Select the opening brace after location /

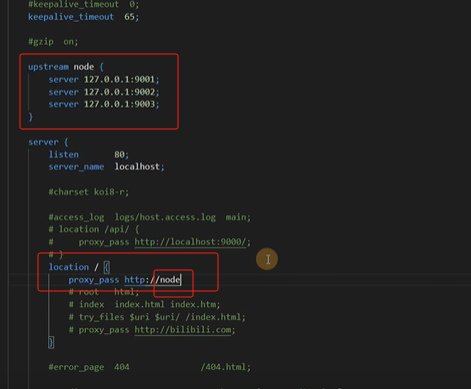[107, 267]
